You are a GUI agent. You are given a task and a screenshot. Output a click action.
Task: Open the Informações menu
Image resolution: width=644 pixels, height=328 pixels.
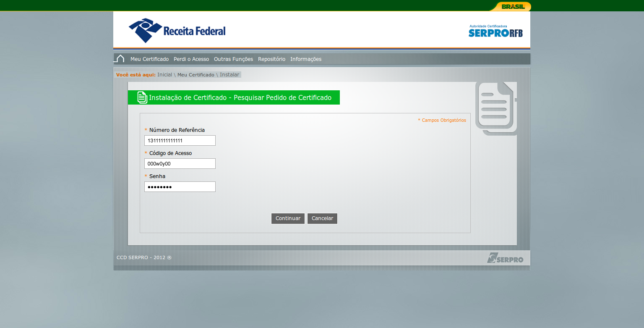pyautogui.click(x=306, y=59)
